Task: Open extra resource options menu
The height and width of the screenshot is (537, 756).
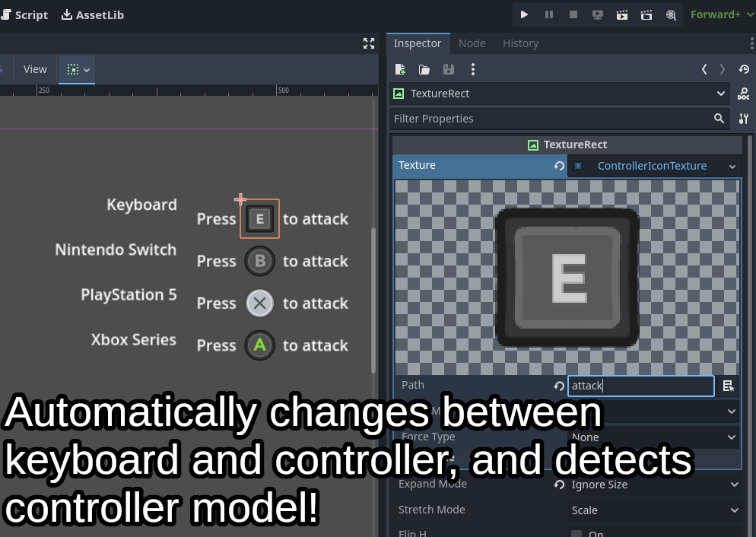Action: [x=473, y=69]
